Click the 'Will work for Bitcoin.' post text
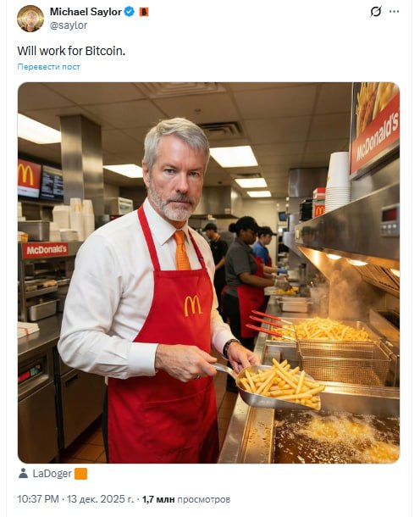Viewport: 420px width, 517px height. tap(71, 51)
